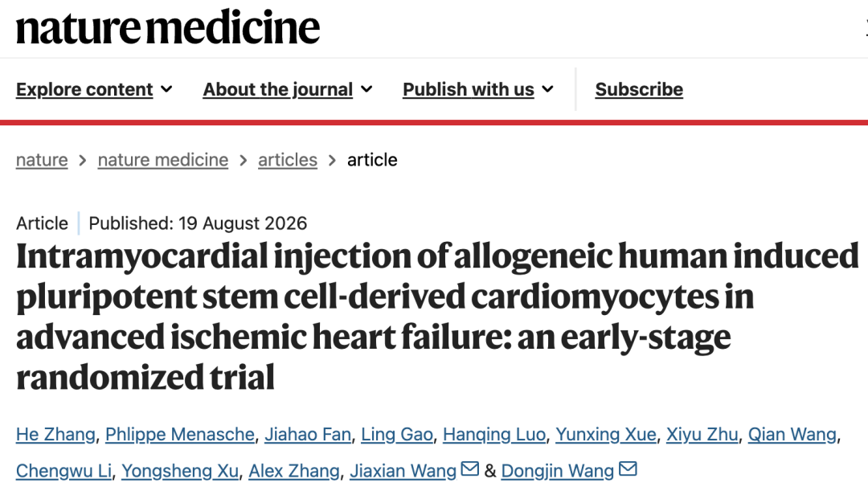
Task: Open author Dongjin Wang's link
Action: point(558,471)
